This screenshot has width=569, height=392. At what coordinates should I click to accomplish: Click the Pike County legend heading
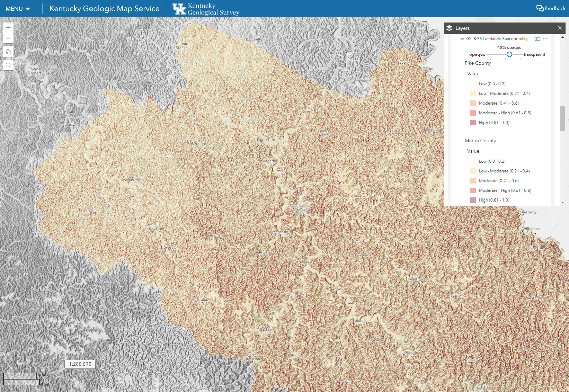478,63
